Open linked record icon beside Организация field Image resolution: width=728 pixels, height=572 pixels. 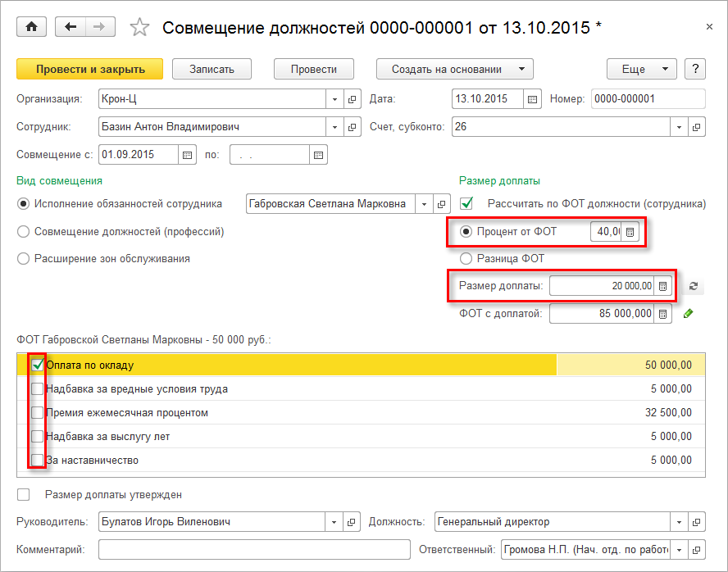tap(353, 99)
